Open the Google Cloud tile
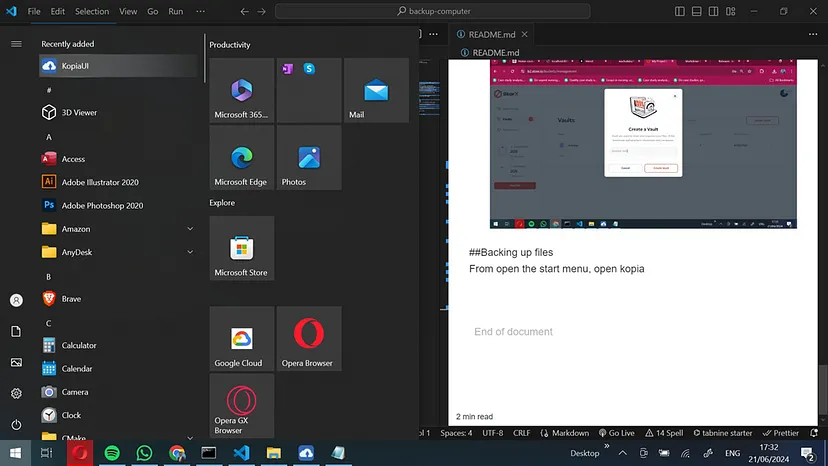Viewport: 828px width, 466px height. pos(241,339)
